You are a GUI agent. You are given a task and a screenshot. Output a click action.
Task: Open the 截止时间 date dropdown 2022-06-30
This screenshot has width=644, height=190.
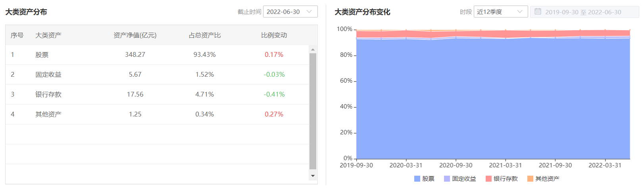pyautogui.click(x=290, y=12)
